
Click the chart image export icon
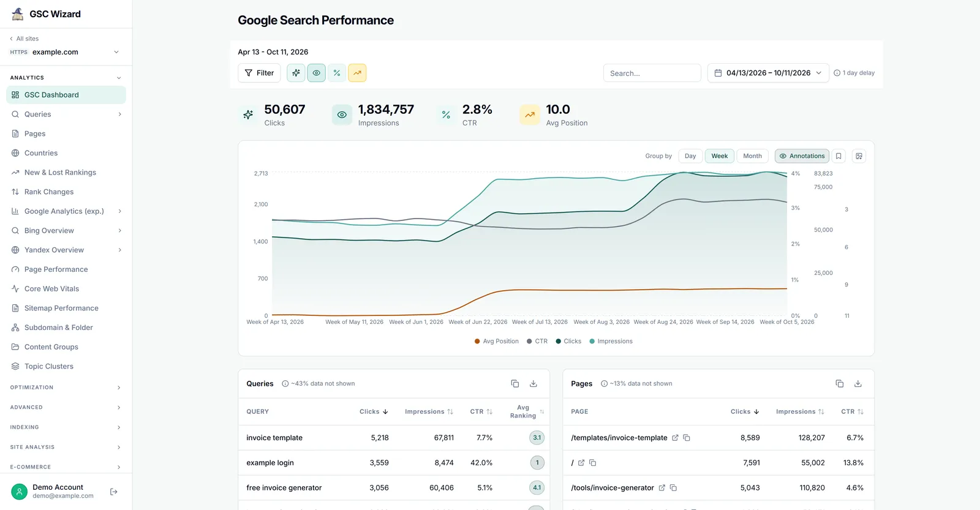coord(859,156)
